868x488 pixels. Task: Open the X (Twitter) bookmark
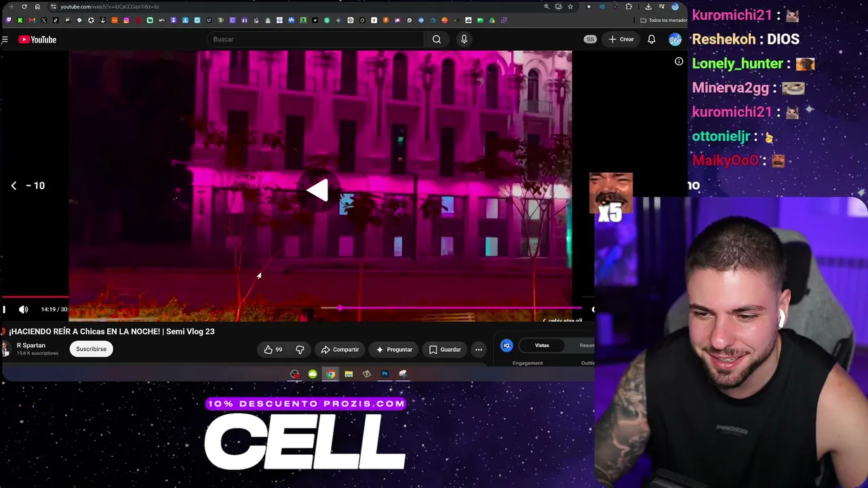tap(43, 20)
